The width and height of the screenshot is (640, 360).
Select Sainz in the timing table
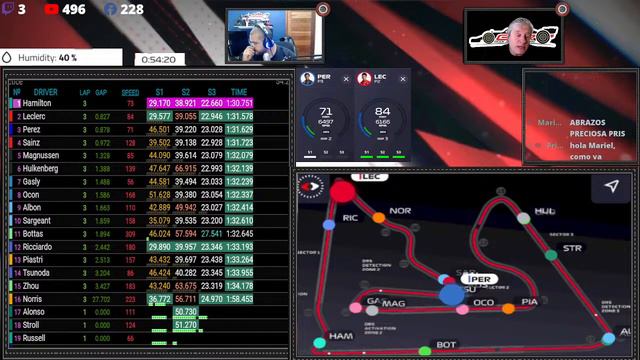point(31,142)
